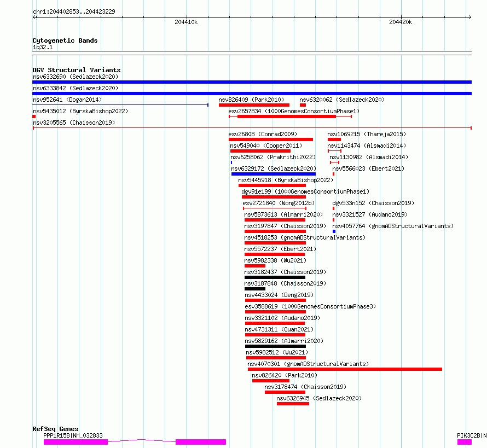Click blue bar under nsv6333842
The height and width of the screenshot is (448, 487).
pyautogui.click(x=252, y=94)
